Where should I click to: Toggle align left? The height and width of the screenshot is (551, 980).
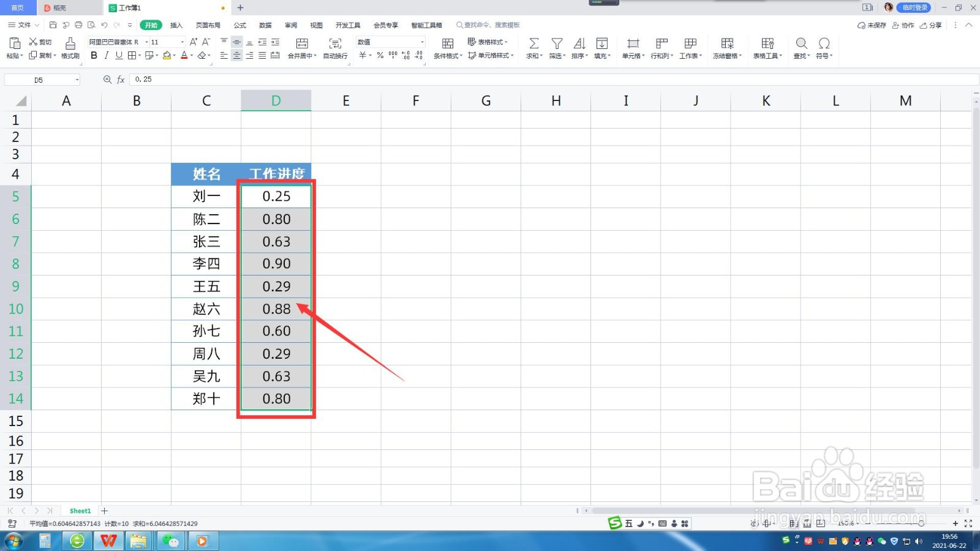[x=224, y=55]
